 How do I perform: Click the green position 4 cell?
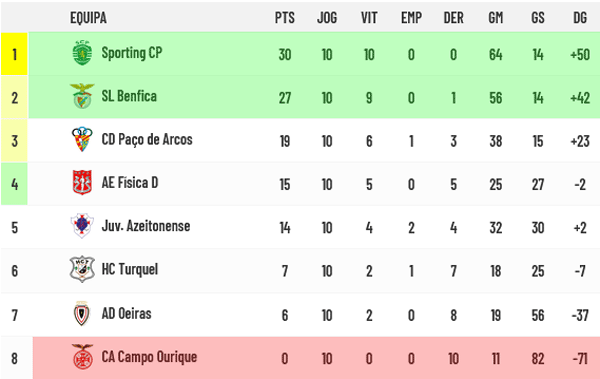[x=14, y=184]
